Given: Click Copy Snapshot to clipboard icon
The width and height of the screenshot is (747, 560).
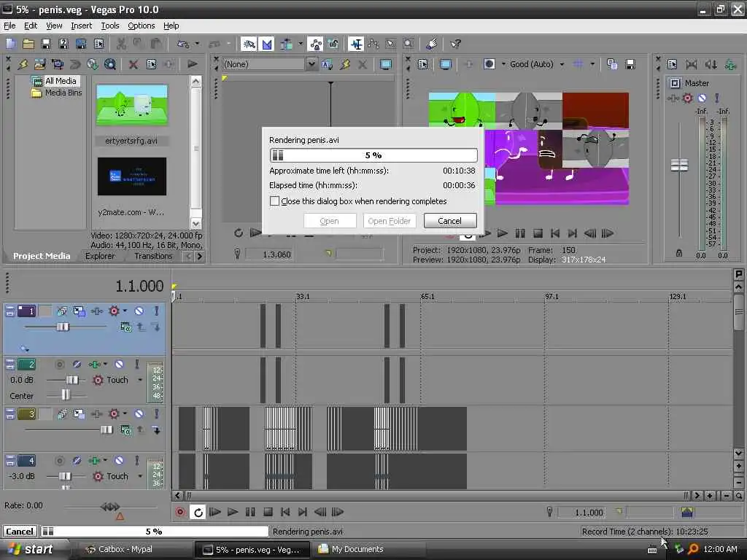Looking at the screenshot, I should click(612, 64).
